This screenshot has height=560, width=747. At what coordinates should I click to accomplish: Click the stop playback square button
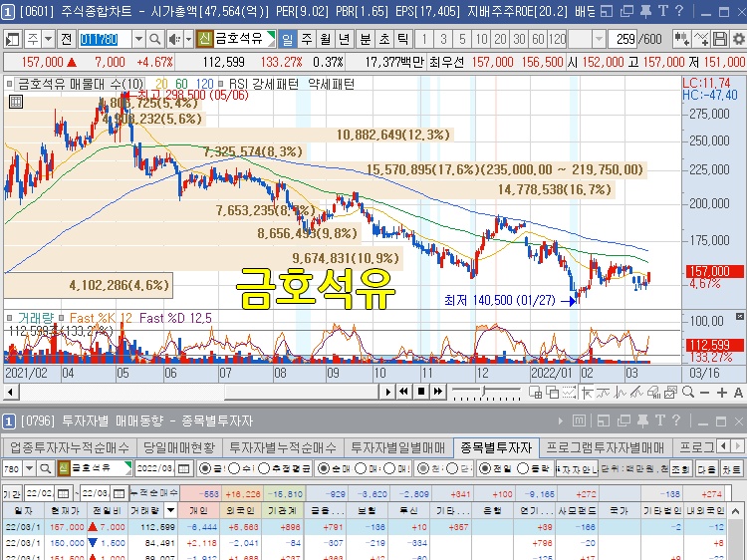tap(420, 392)
